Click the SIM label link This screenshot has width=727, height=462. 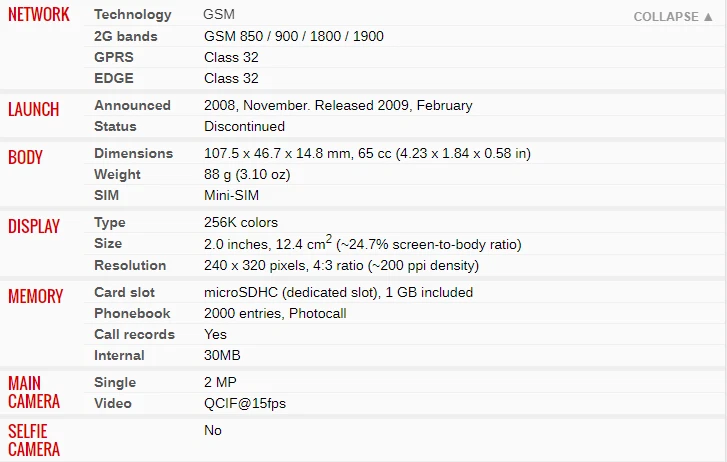(107, 195)
